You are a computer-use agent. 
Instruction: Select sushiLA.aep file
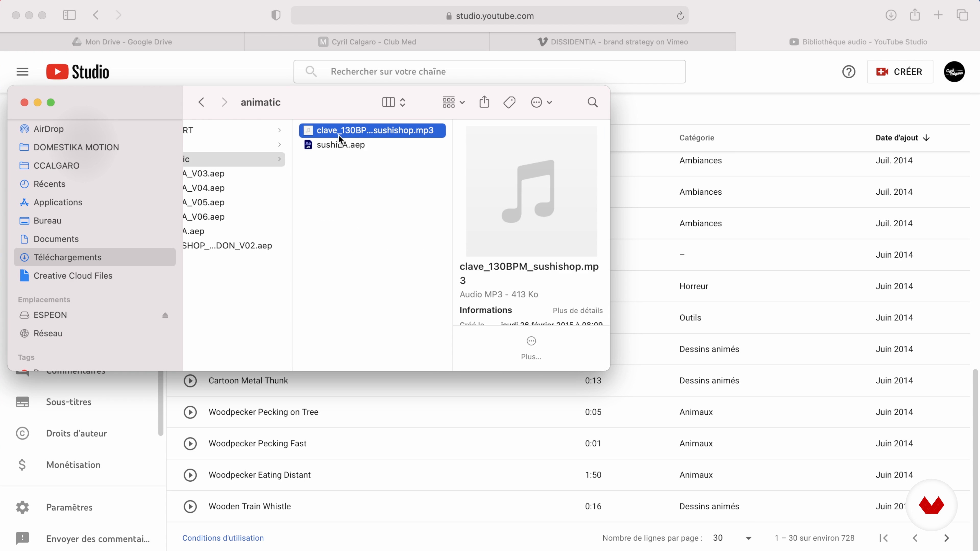point(372,145)
